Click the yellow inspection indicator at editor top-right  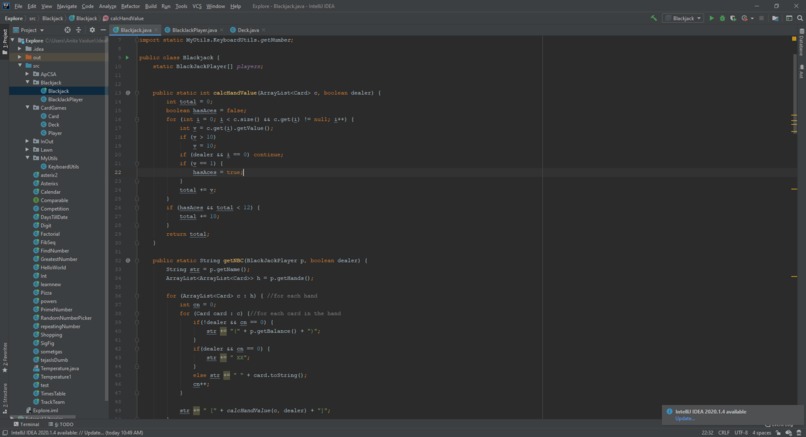click(794, 39)
